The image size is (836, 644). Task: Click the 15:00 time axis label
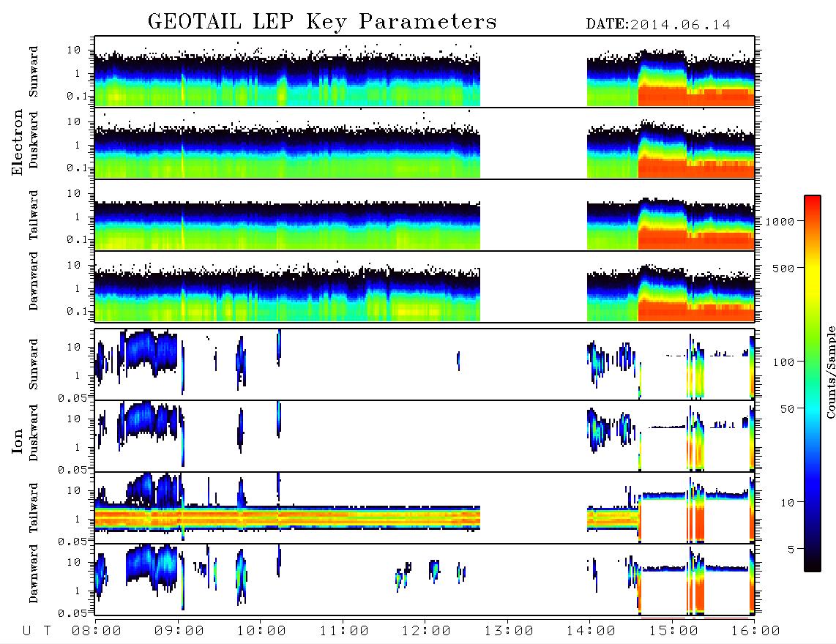tap(673, 632)
